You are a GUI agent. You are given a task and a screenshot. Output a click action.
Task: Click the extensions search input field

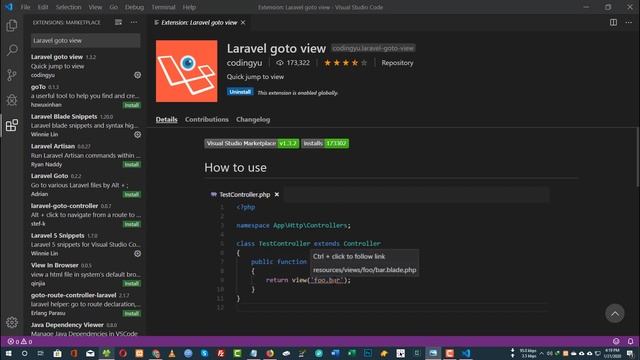(86, 40)
